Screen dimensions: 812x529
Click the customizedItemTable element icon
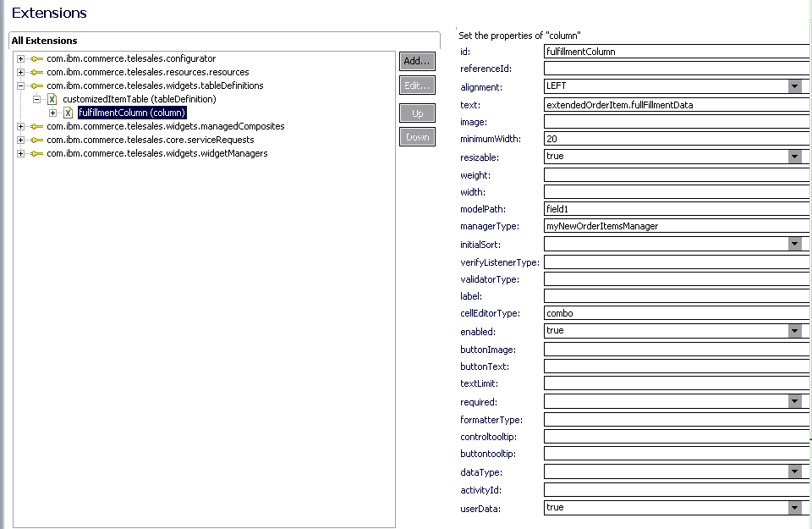[x=52, y=99]
